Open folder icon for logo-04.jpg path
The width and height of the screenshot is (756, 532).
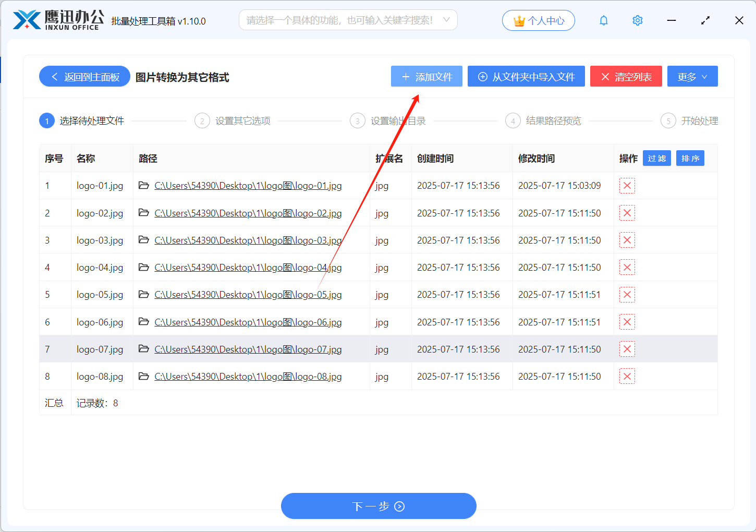coord(144,267)
